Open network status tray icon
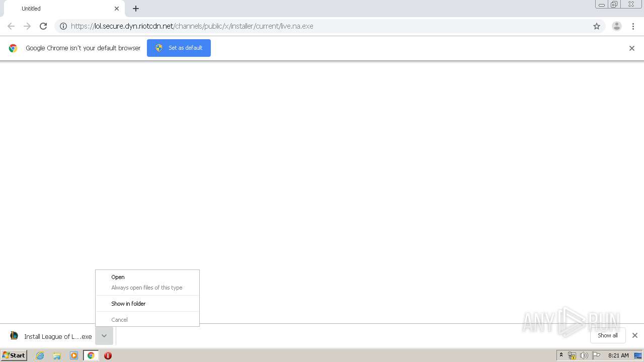644x362 pixels. 572,355
